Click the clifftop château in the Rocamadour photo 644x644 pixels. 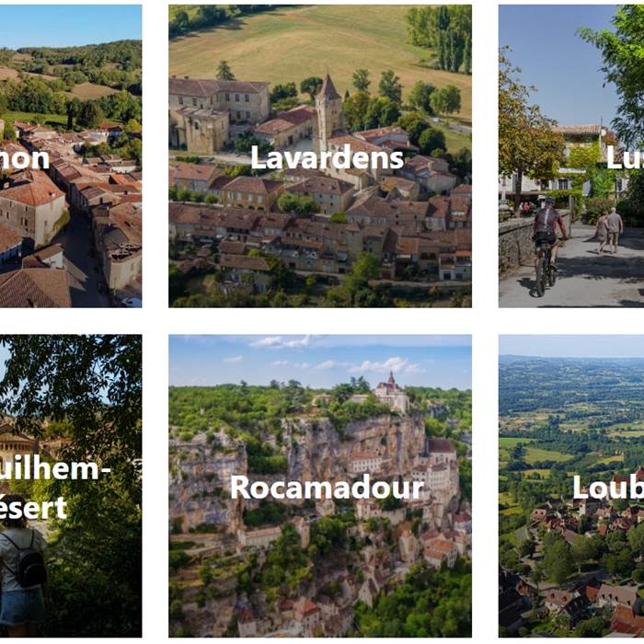tap(391, 392)
